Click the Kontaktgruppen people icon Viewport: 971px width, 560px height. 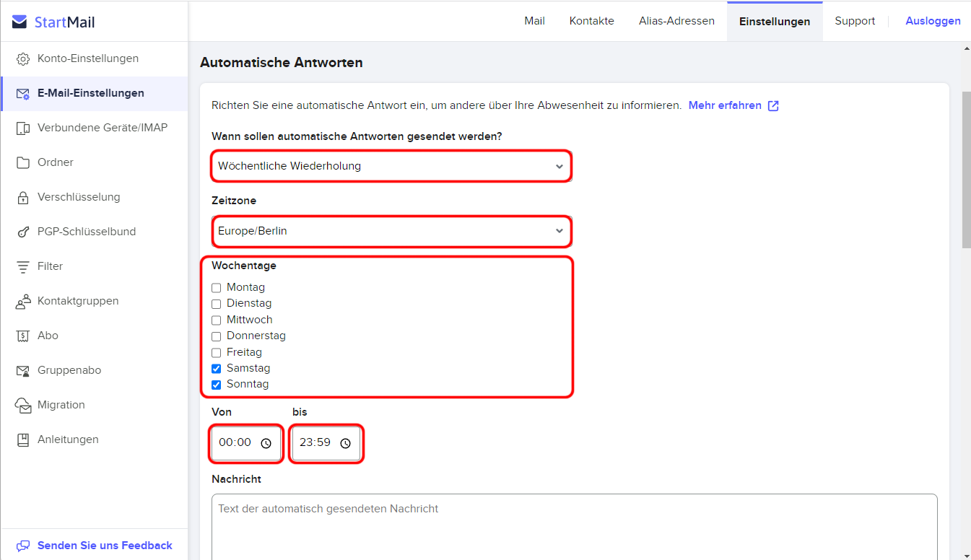[x=23, y=301]
